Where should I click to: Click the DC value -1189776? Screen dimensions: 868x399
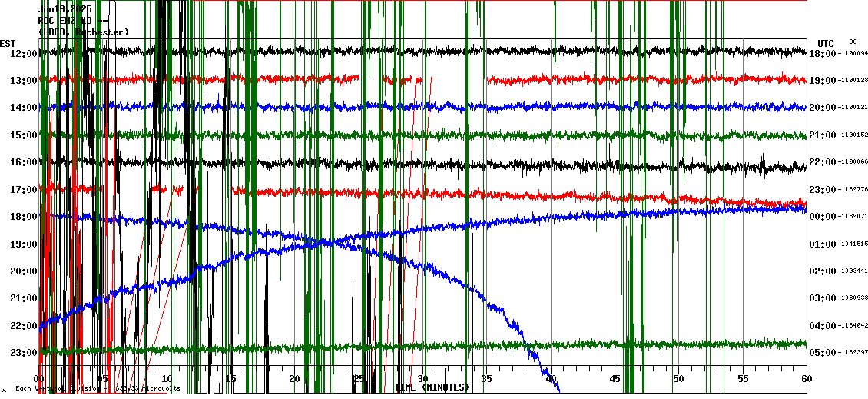852,190
